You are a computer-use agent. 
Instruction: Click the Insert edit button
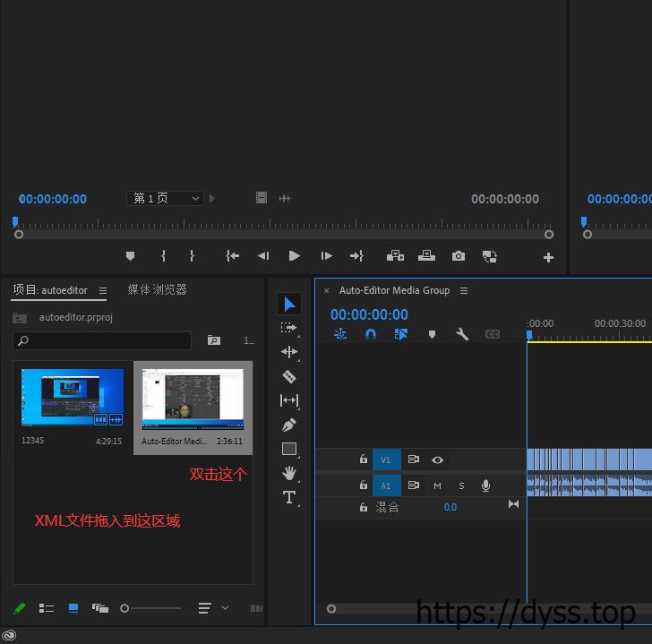[395, 256]
